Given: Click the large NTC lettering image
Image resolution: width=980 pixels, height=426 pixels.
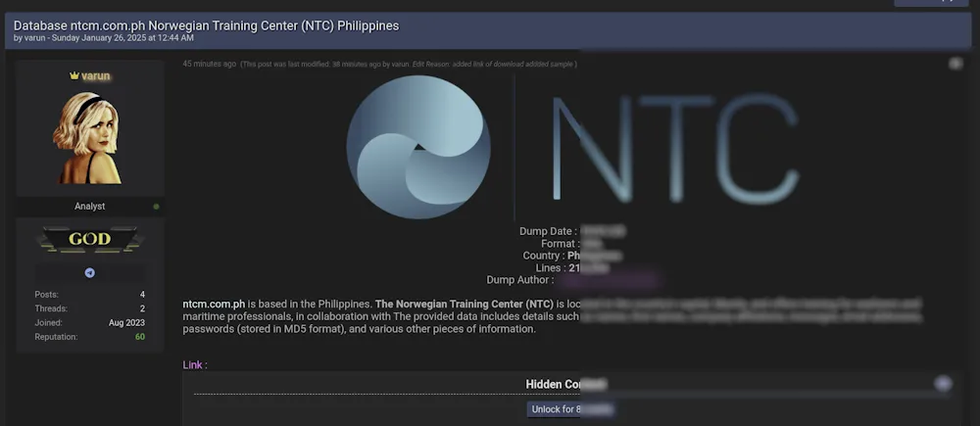Looking at the screenshot, I should [x=675, y=149].
